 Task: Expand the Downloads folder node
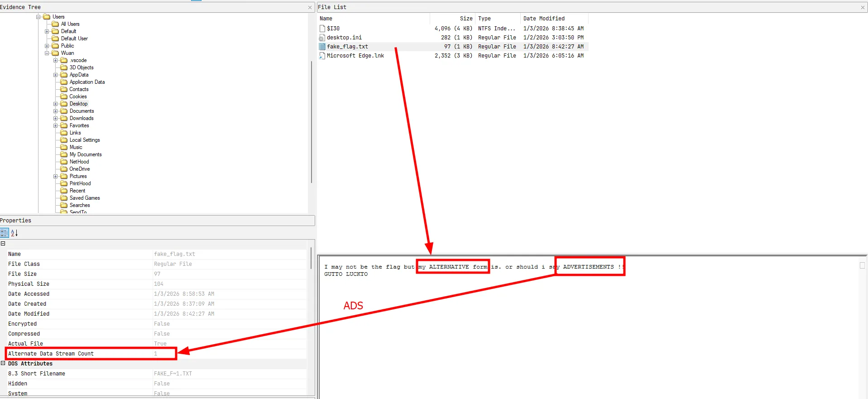pos(56,118)
